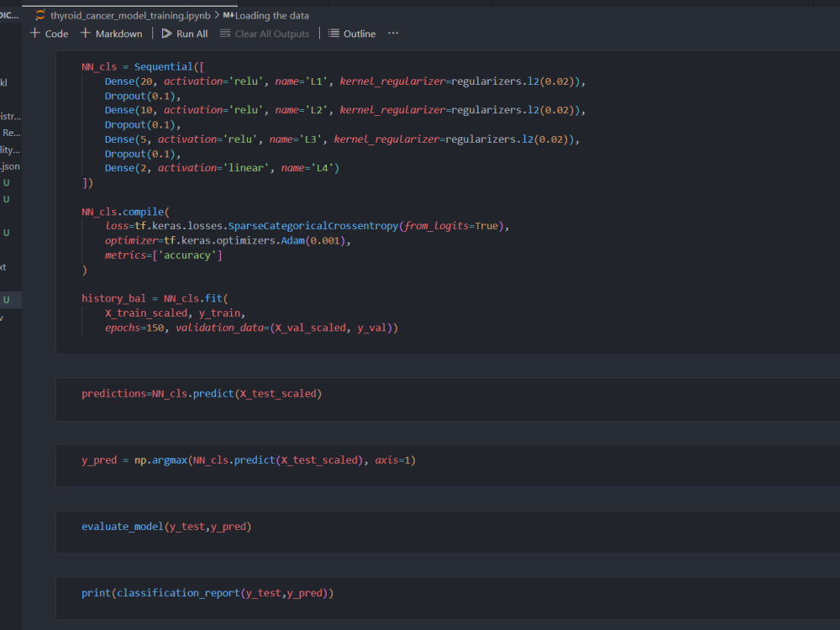Click the Adam(0.001) optimizer line
Screen dimensions: 840x630
coord(228,240)
